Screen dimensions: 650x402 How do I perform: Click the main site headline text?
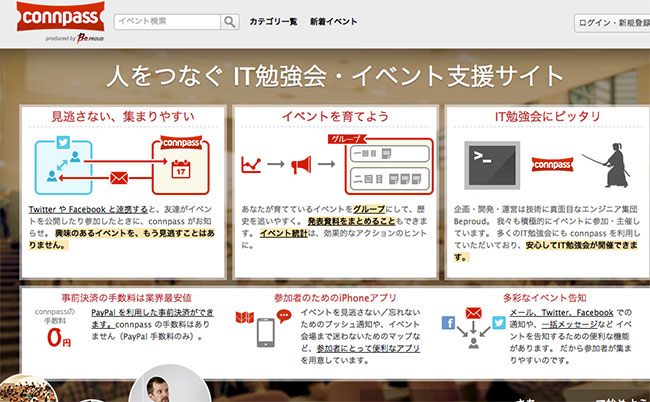(x=335, y=76)
